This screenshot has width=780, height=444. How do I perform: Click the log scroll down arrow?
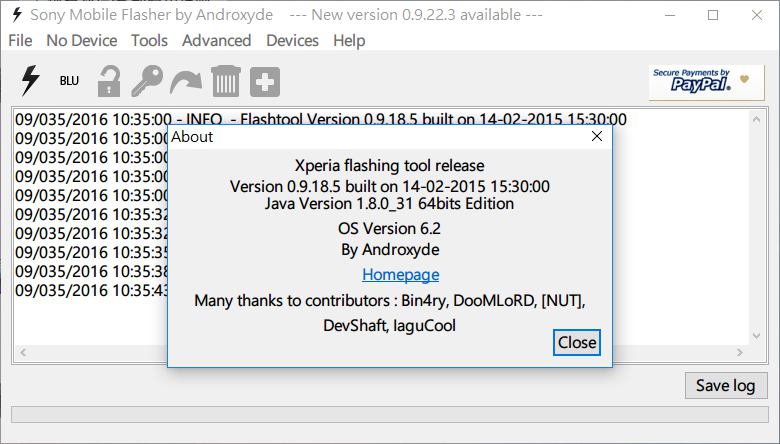click(x=757, y=337)
